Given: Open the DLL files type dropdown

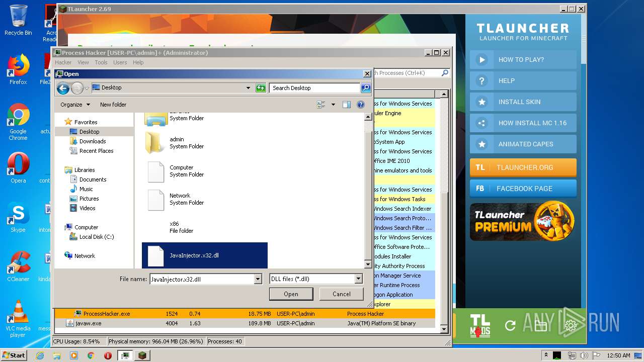Looking at the screenshot, I should (x=358, y=279).
